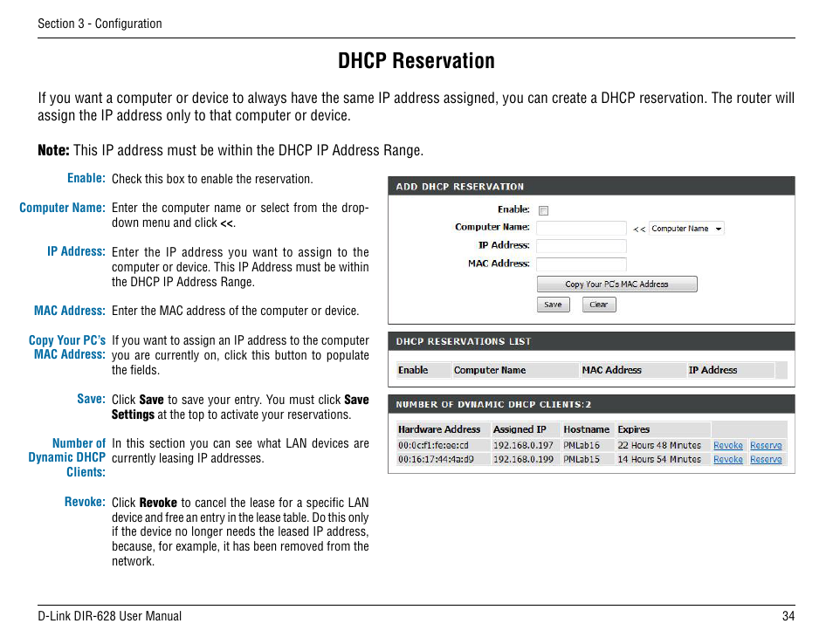This screenshot has height=644, width=833.
Task: Revoke the lease for PMLab16
Action: [x=728, y=445]
